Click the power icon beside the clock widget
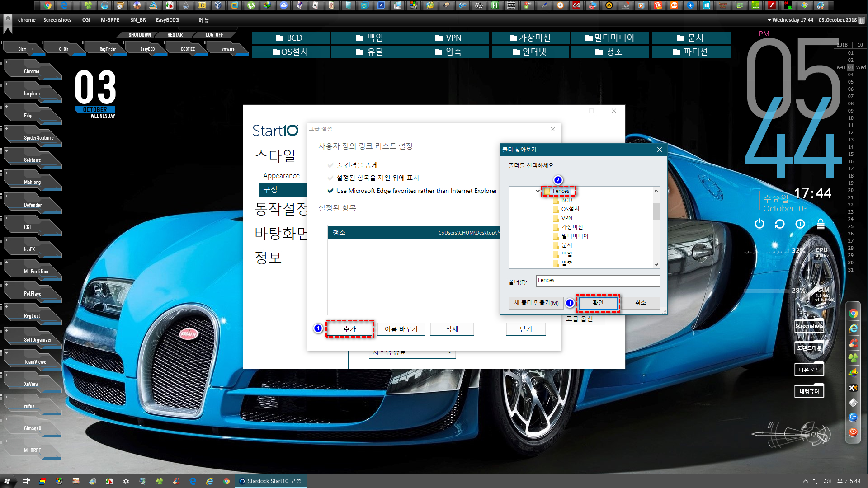868x488 pixels. [x=759, y=224]
